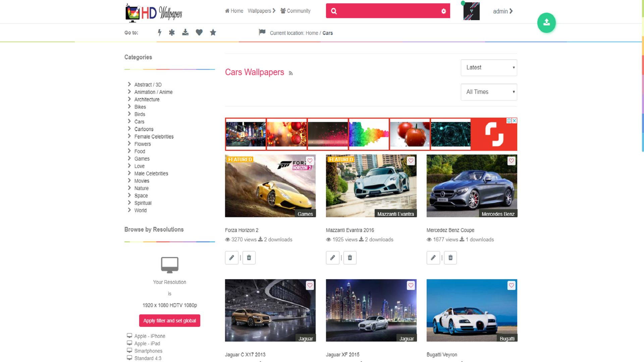This screenshot has height=362, width=644.
Task: Delete the Mazzanti Evantra 2016 wallpaper
Action: [x=350, y=257]
